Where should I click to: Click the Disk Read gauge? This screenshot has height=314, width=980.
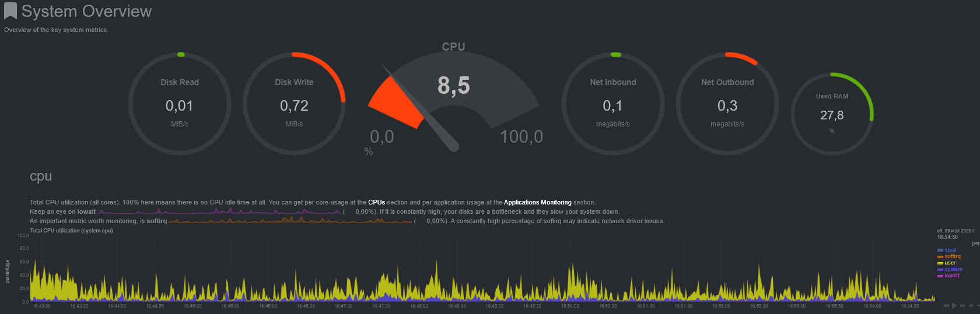180,104
